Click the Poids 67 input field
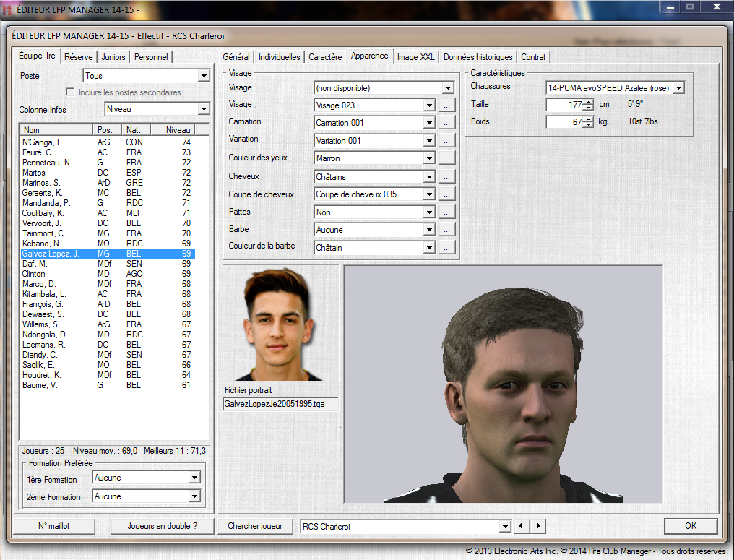734x560 pixels. pyautogui.click(x=564, y=121)
